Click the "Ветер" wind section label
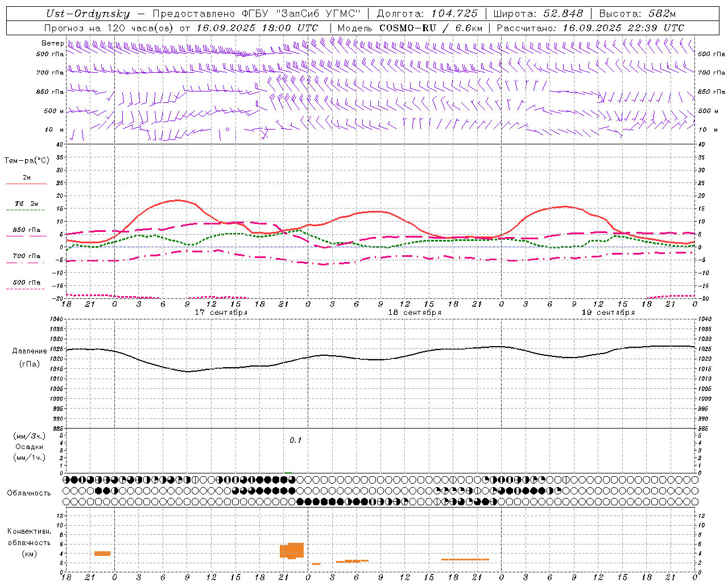Screen dimensions: 728x582 [52, 43]
